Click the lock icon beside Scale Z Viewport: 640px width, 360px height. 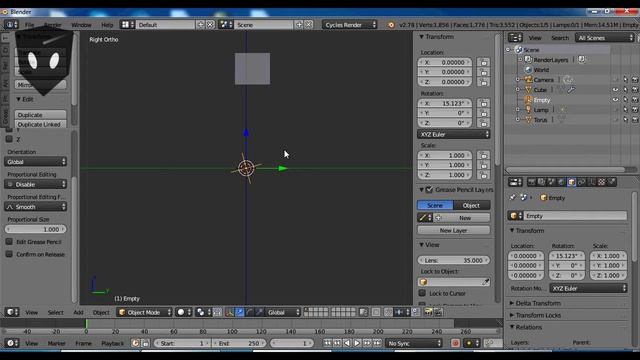484,175
